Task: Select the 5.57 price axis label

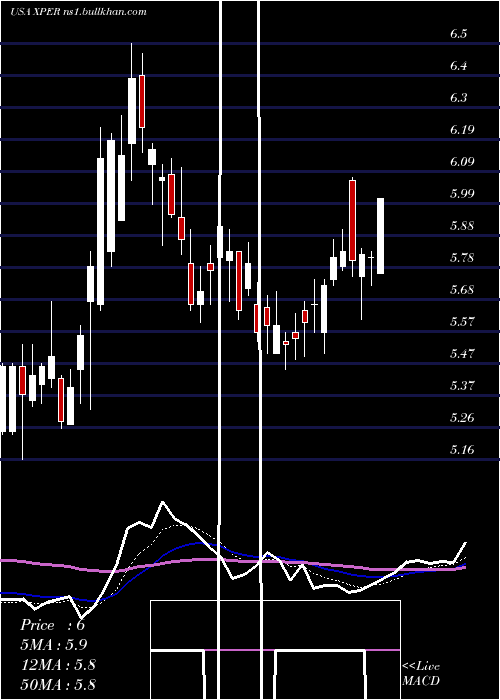Action: tap(462, 321)
